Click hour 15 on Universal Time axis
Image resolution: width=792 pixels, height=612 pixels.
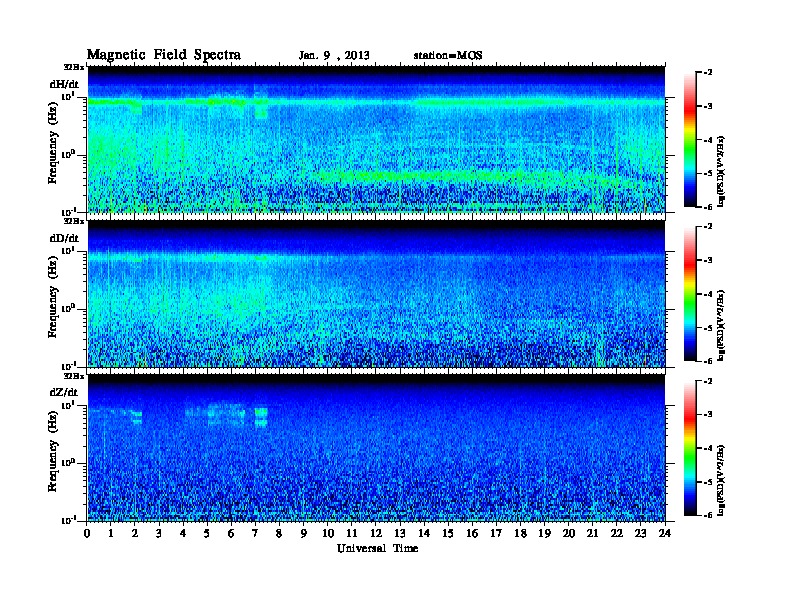(448, 534)
